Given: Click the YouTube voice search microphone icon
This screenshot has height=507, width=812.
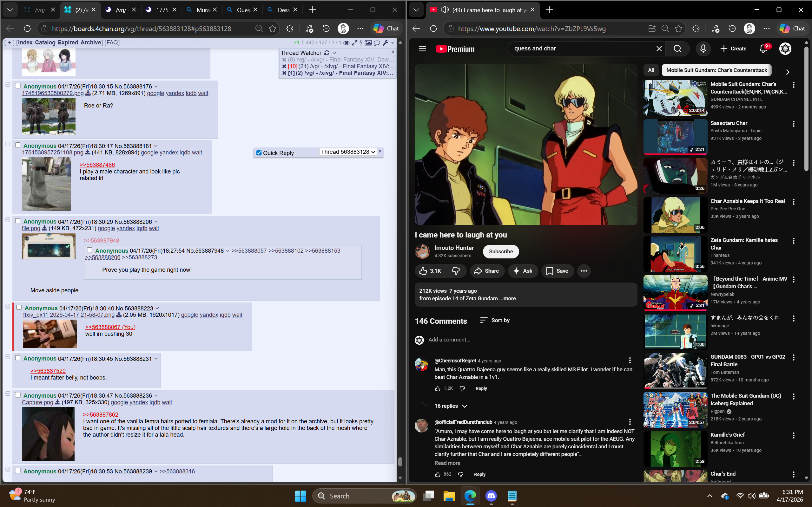Looking at the screenshot, I should [703, 49].
